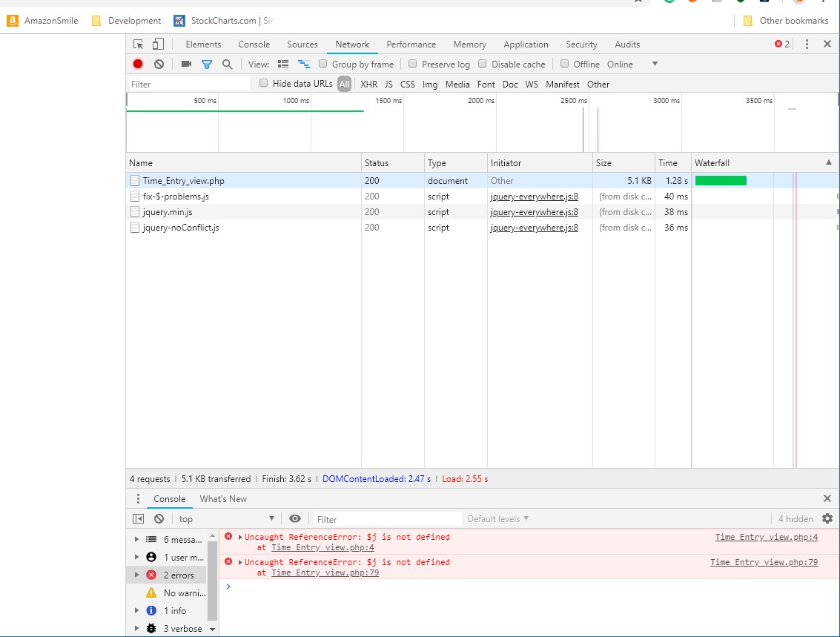Clear the network log

[x=159, y=64]
